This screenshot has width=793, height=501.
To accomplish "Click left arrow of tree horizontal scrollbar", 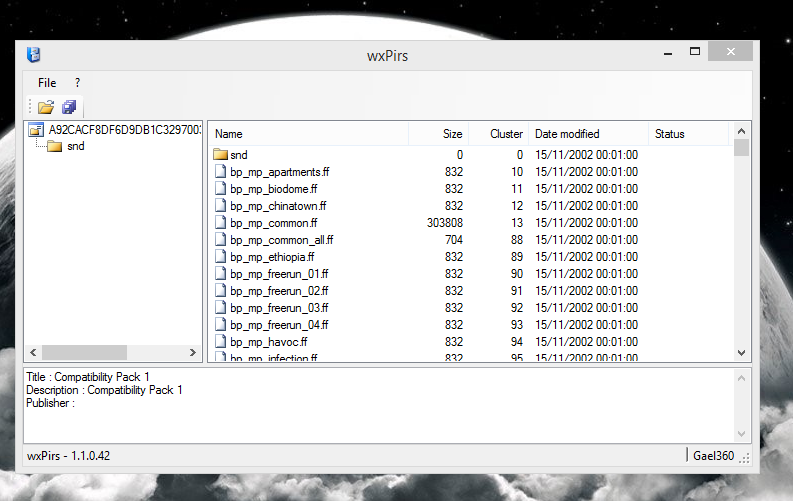I will point(31,352).
